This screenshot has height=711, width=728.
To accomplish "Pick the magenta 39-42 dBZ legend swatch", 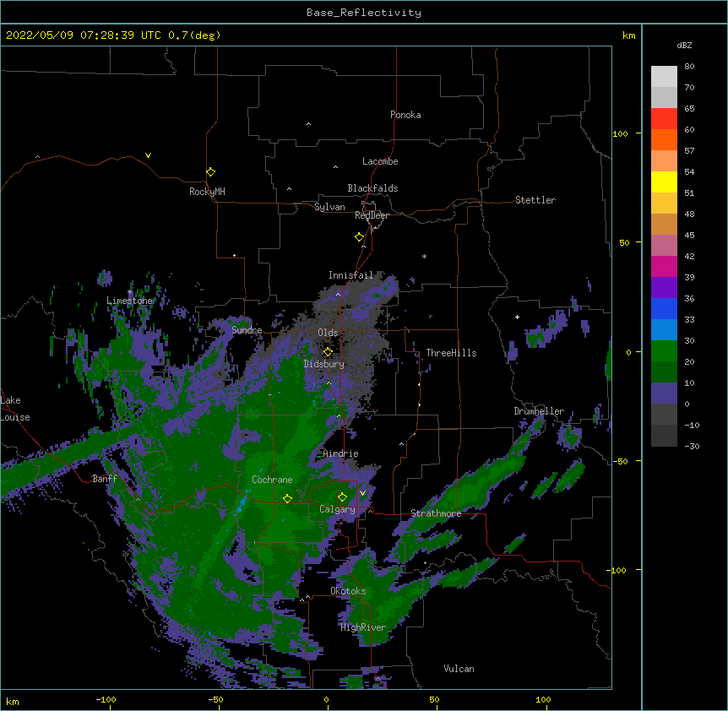I will (x=664, y=266).
